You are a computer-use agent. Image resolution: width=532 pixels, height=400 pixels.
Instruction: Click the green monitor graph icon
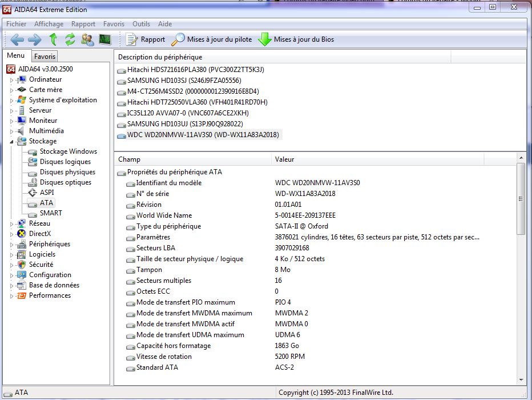pyautogui.click(x=104, y=39)
